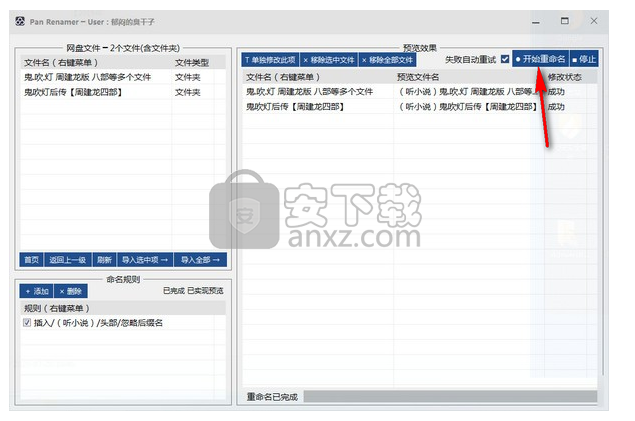Image resolution: width=635 pixels, height=421 pixels.
Task: Click 重命名已完成 status text
Action: [272, 397]
